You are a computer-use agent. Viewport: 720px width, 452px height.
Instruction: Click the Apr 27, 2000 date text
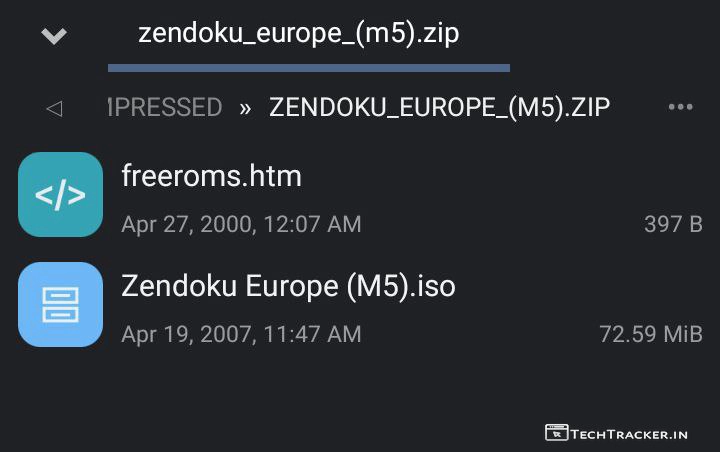click(241, 224)
